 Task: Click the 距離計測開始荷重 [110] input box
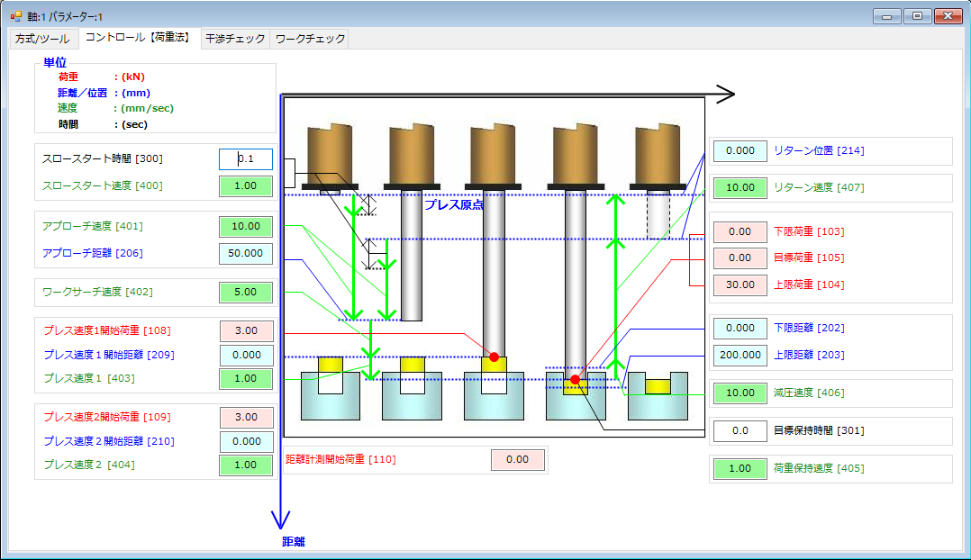coord(518,459)
